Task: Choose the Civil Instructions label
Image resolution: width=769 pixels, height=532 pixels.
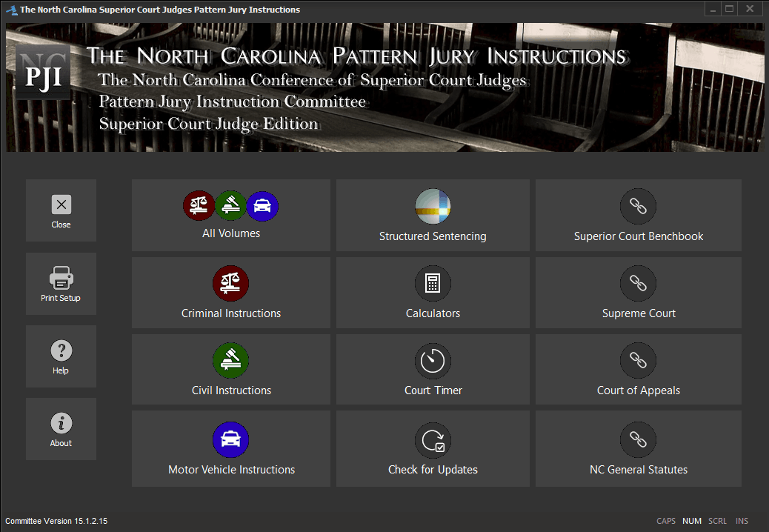Action: 231,390
